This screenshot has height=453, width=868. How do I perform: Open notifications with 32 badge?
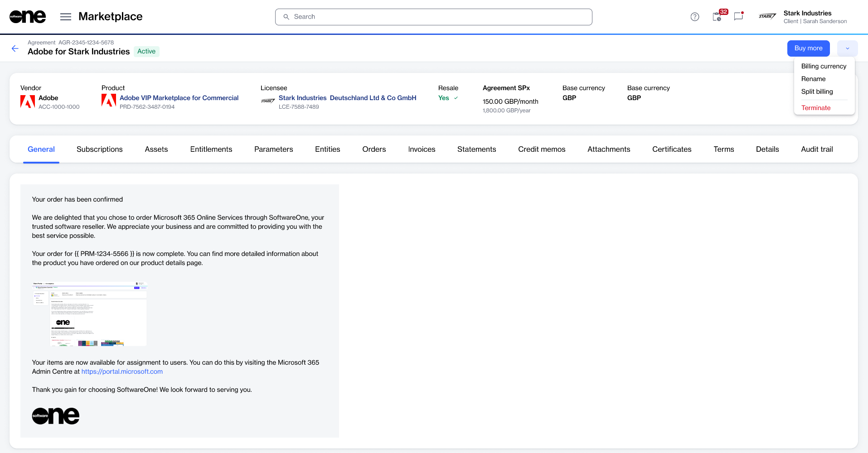click(x=717, y=17)
